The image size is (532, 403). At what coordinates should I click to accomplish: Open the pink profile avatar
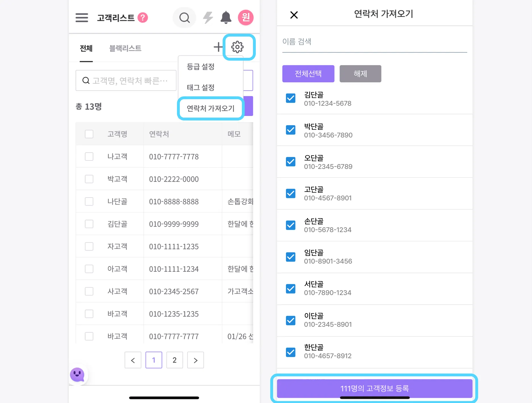pyautogui.click(x=246, y=18)
